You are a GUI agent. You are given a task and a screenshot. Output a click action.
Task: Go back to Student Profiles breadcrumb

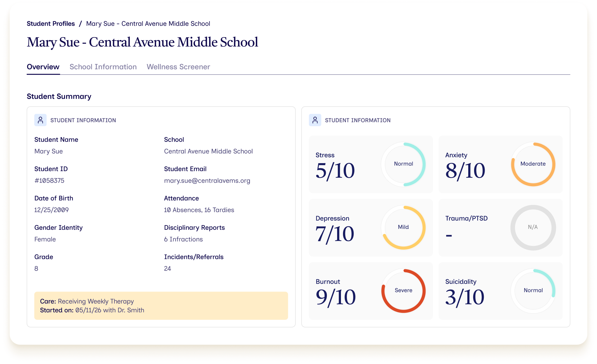(x=51, y=24)
